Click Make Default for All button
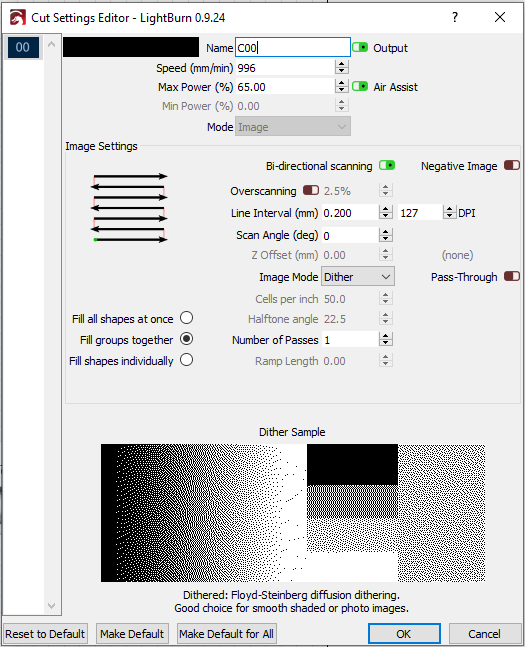This screenshot has height=647, width=525. (226, 633)
